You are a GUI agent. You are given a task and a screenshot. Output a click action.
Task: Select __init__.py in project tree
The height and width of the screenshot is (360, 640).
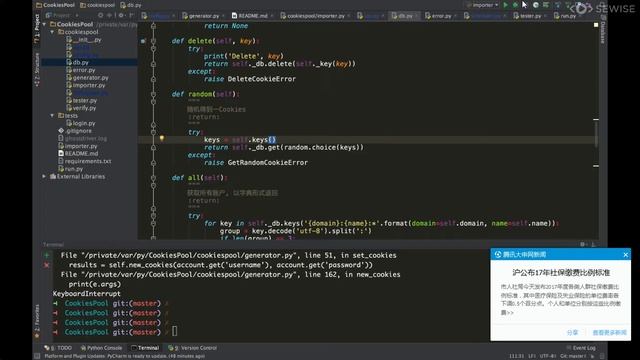click(x=84, y=40)
